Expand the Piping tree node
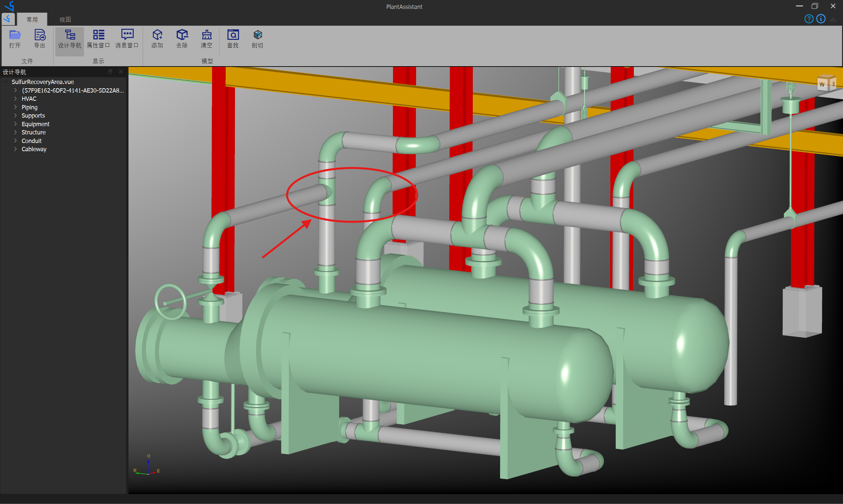Screen dimensions: 843x504 (x=15, y=107)
